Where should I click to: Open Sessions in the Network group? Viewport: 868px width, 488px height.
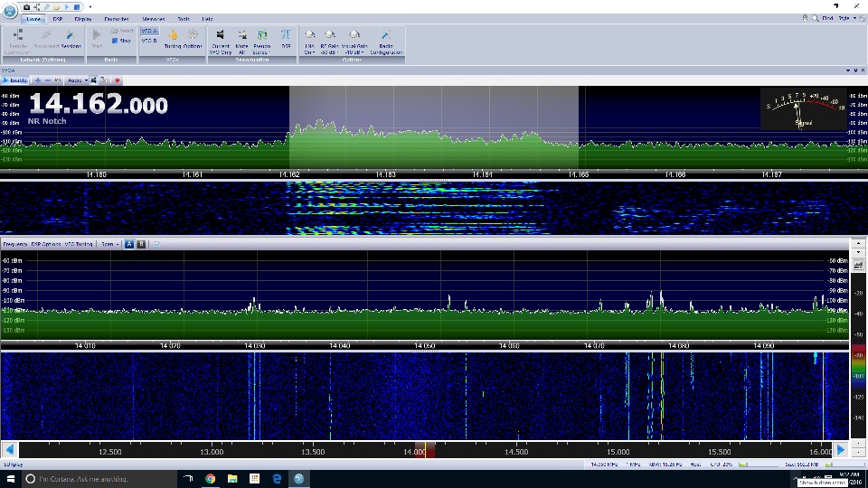click(71, 39)
